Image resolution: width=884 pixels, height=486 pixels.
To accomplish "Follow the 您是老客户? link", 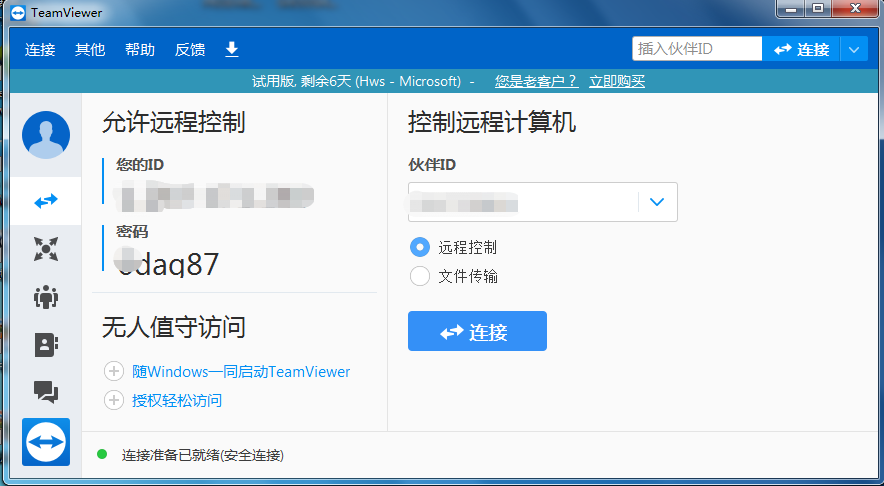I will (537, 81).
